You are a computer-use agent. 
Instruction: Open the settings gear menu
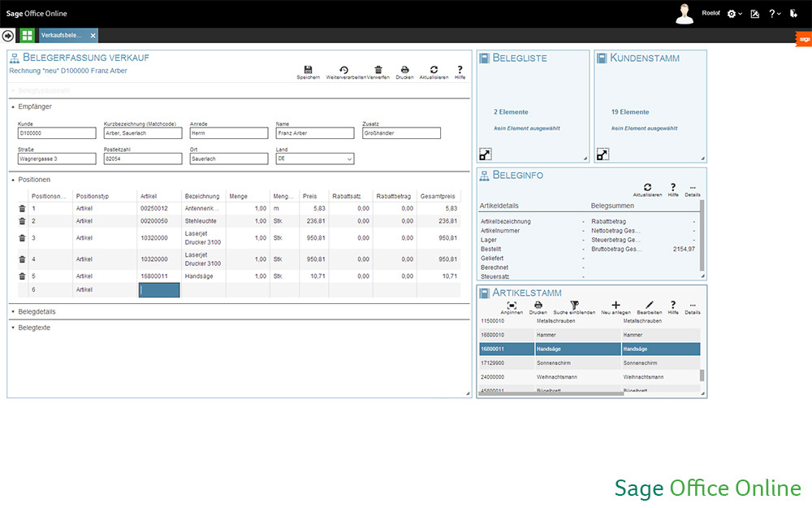coord(710,14)
